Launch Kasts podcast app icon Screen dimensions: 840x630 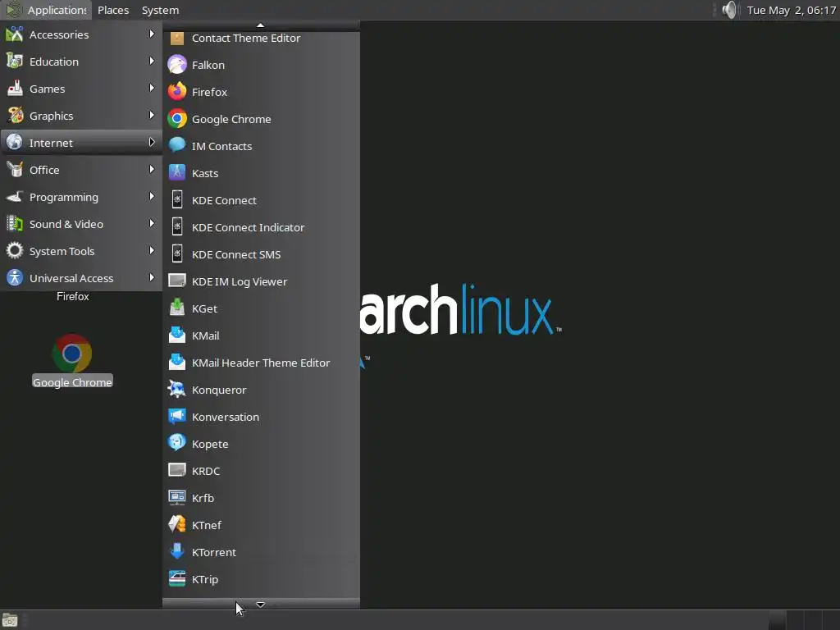click(177, 173)
